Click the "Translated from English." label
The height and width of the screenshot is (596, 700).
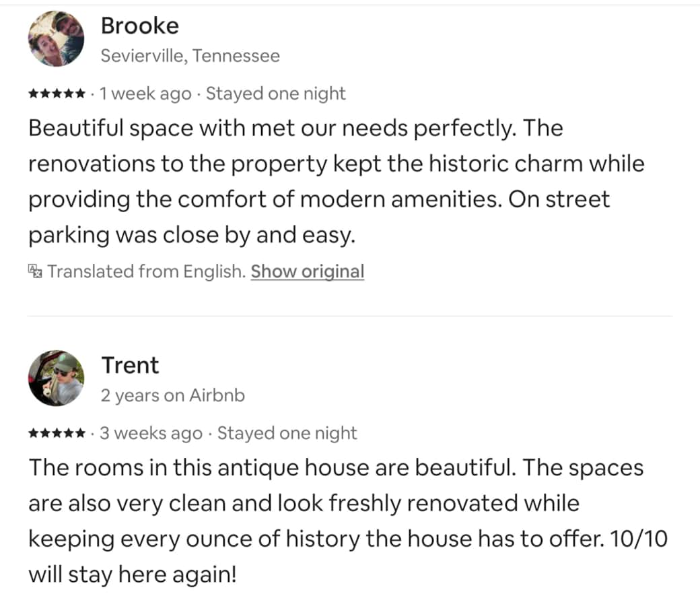click(x=147, y=271)
